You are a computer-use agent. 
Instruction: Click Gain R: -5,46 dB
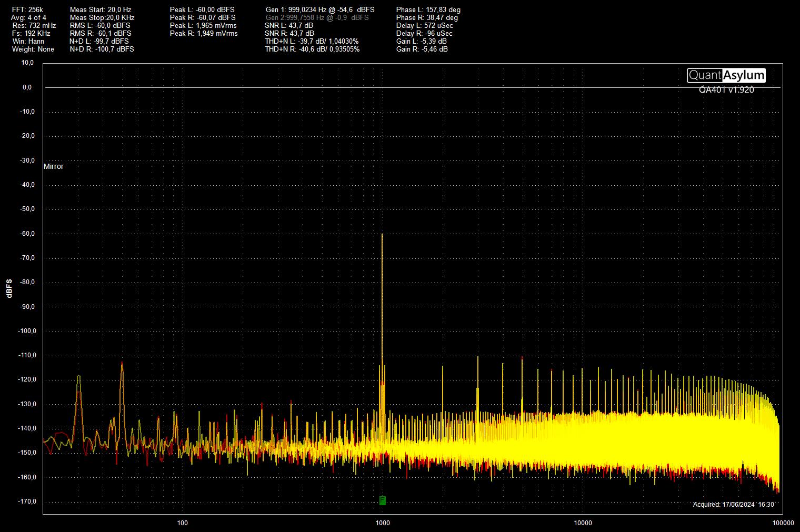422,49
